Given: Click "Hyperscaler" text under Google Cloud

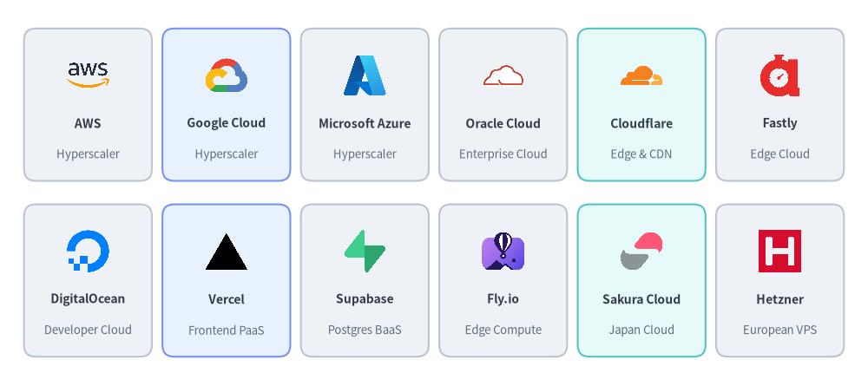Looking at the screenshot, I should point(227,154).
